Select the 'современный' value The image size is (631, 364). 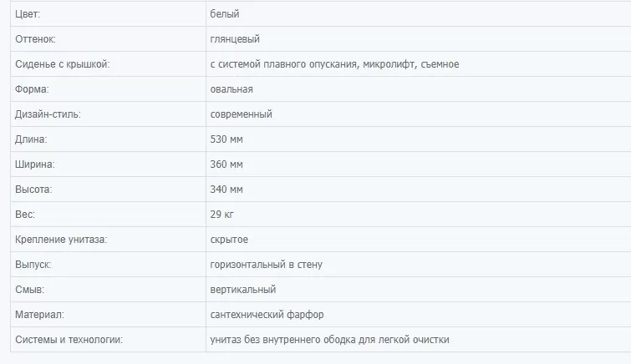coord(241,114)
